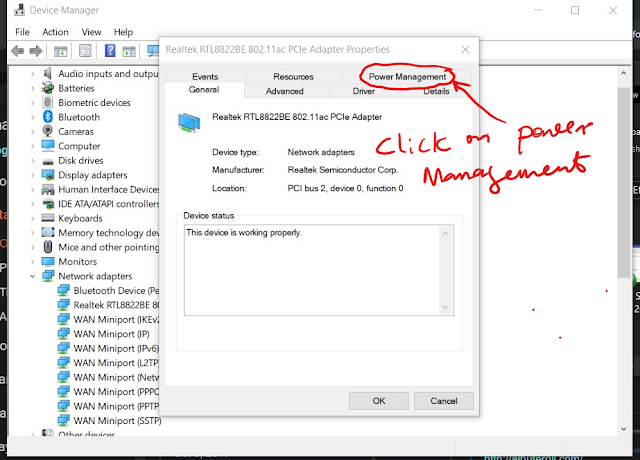This screenshot has height=460, width=640.
Task: Expand the Display adapters tree node
Action: click(x=33, y=175)
